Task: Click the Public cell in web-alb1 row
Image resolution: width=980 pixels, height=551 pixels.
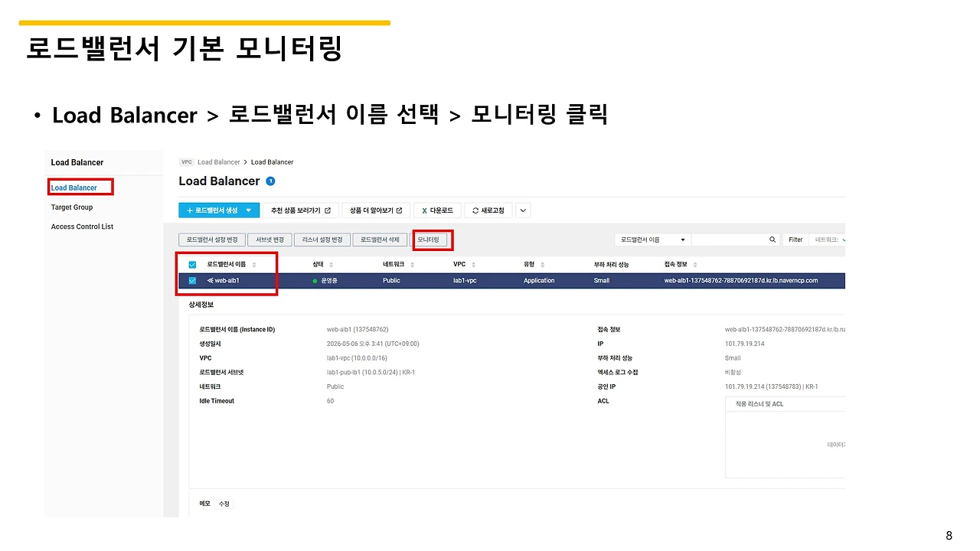Action: [x=391, y=281]
